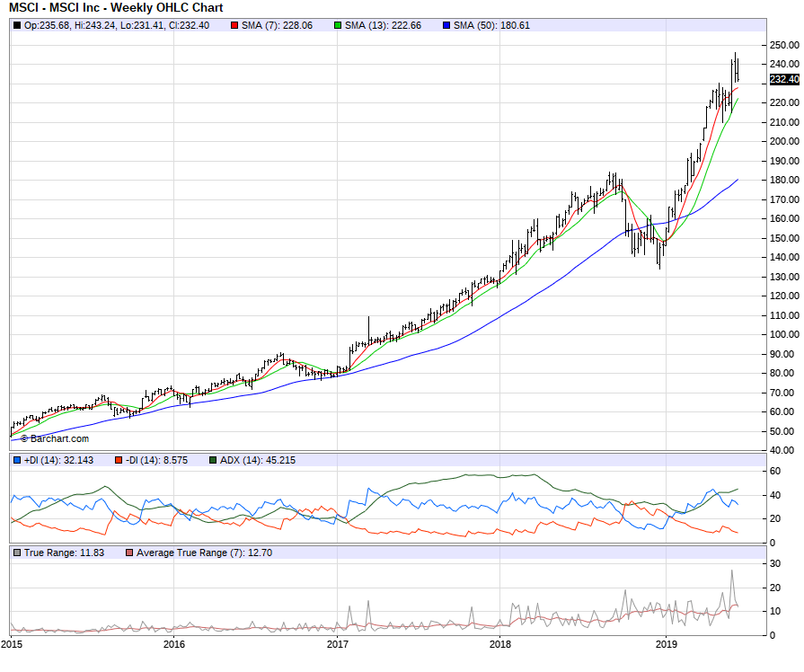The height and width of the screenshot is (672, 804).
Task: Click the Average True Range legend swatch
Action: (x=129, y=553)
